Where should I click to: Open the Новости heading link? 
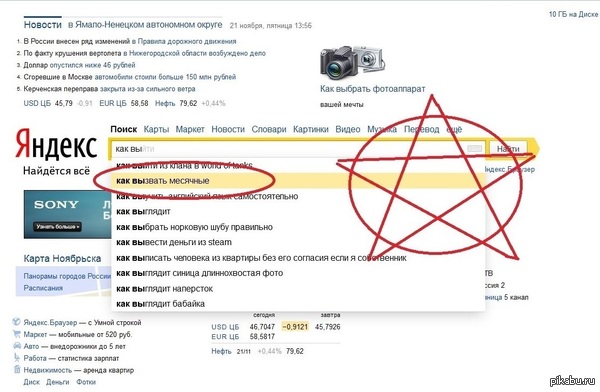coord(42,25)
